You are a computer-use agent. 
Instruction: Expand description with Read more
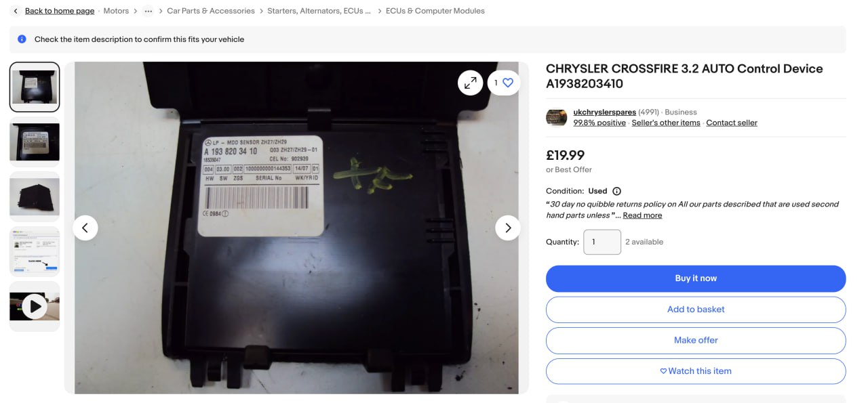click(x=642, y=215)
